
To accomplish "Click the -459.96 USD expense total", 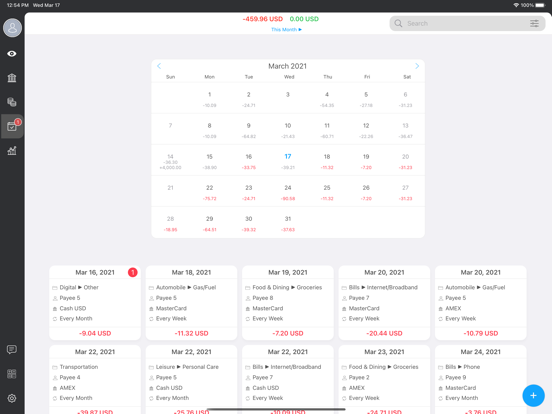I will click(x=263, y=19).
